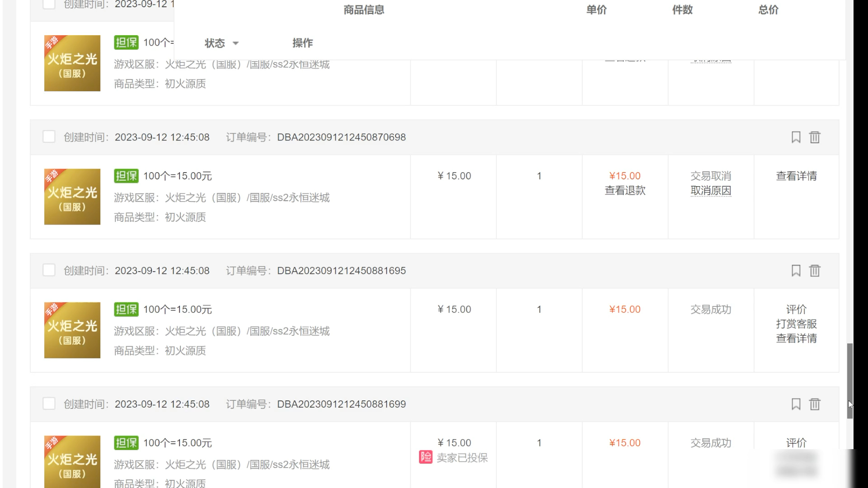Click title 100个=15.00元 in order ending 881699
868x488 pixels.
coord(178,442)
